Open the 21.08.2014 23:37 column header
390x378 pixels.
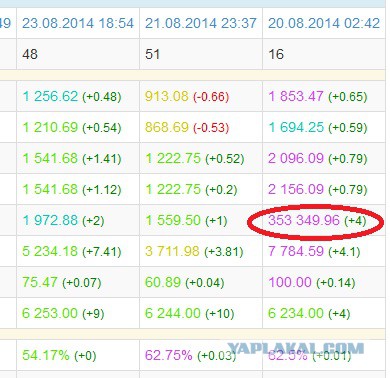[x=201, y=23]
